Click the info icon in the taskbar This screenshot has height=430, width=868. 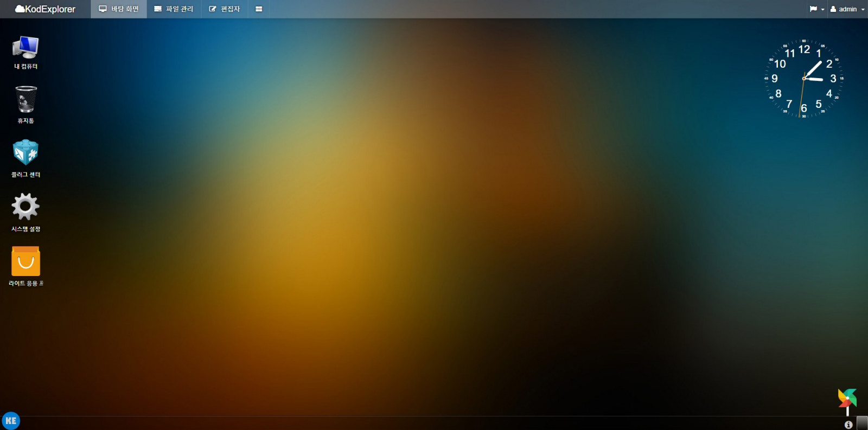coord(848,425)
